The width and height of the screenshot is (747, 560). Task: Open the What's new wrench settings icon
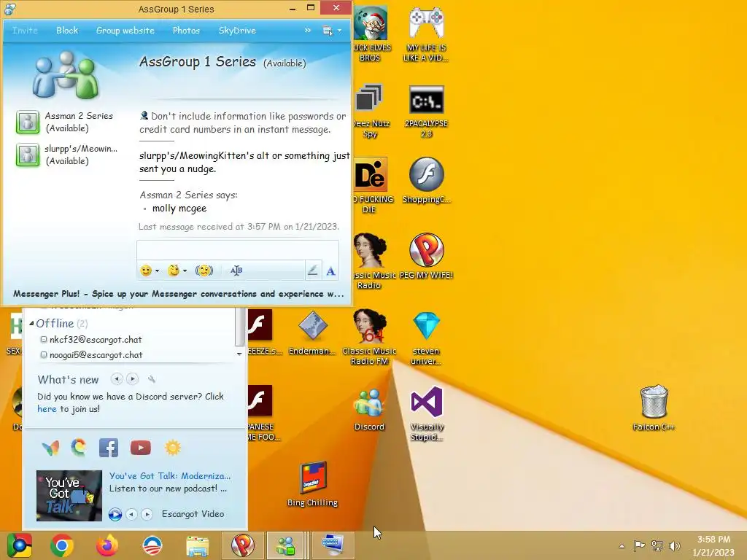click(152, 379)
